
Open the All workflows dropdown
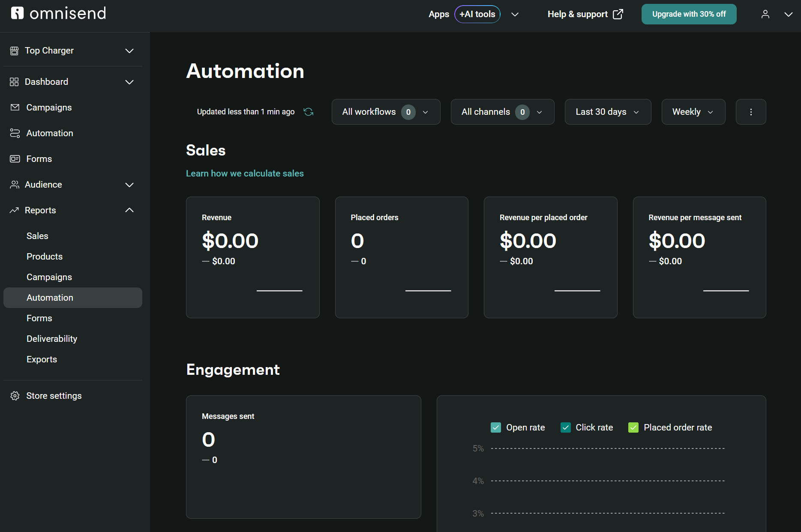(x=386, y=112)
